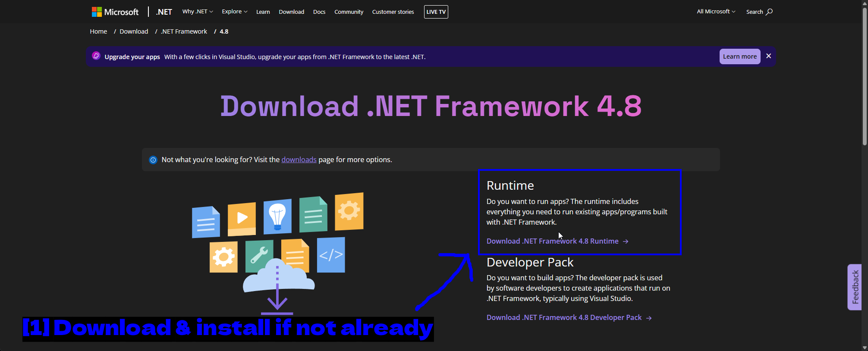Download .NET Framework 4.8 Developer Pack
Viewport: 868px width, 351px height.
click(x=569, y=317)
